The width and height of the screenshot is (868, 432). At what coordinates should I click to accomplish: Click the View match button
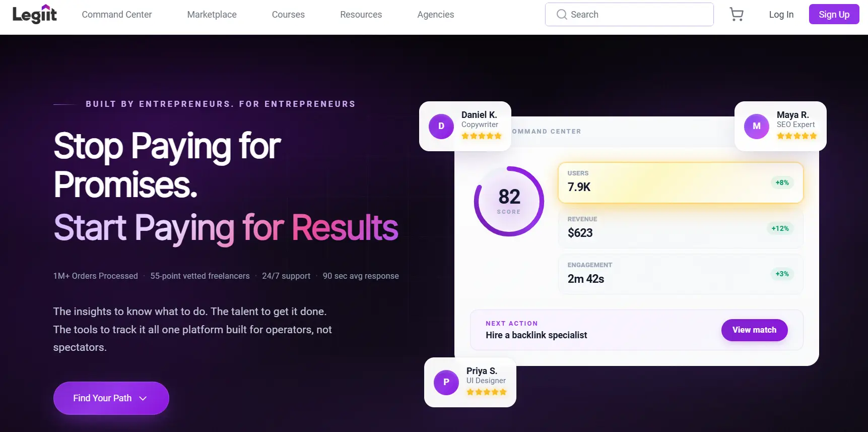(x=755, y=330)
